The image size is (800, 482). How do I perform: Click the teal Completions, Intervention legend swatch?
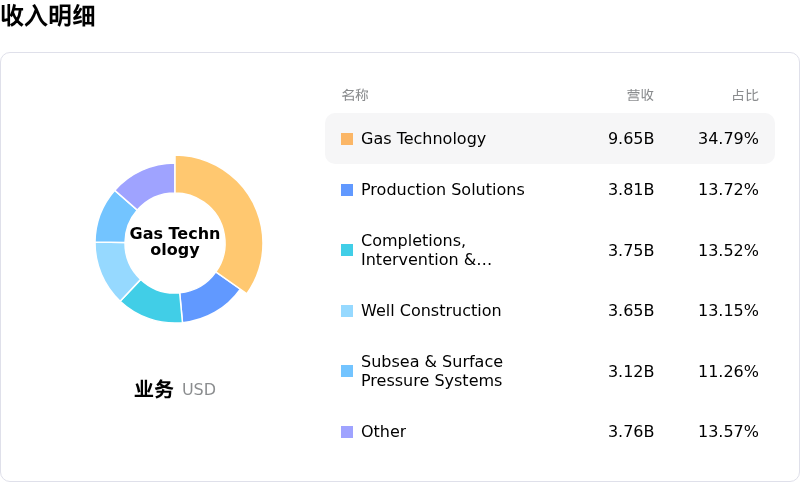click(x=347, y=250)
